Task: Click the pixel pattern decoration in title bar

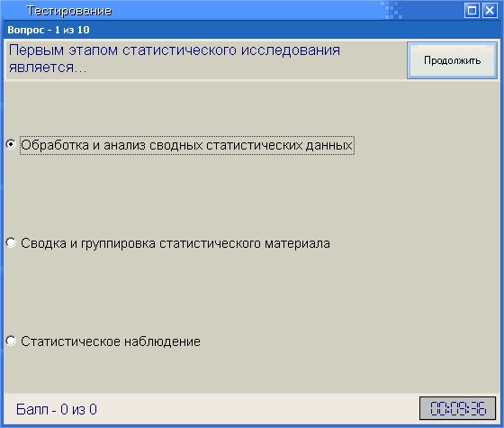Action: pos(391,10)
